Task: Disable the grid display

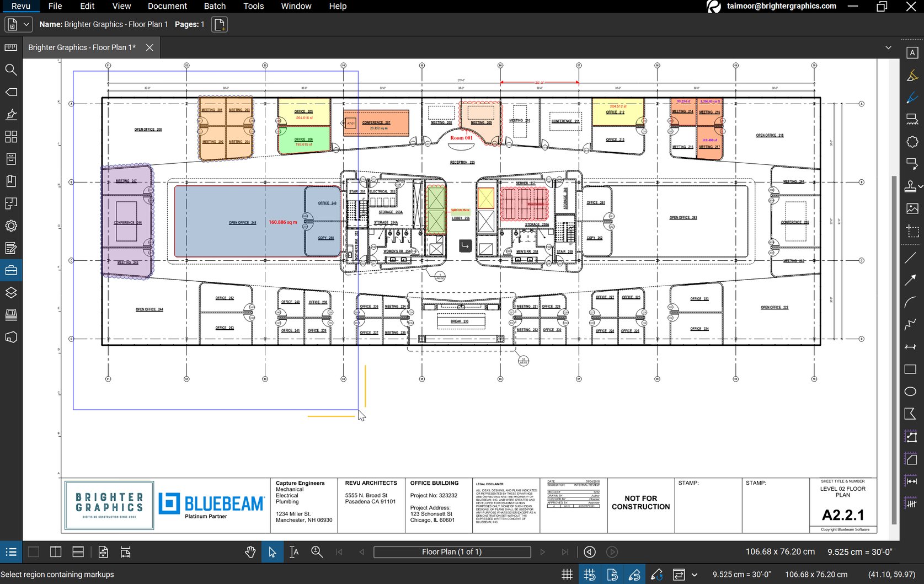Action: pyautogui.click(x=567, y=574)
